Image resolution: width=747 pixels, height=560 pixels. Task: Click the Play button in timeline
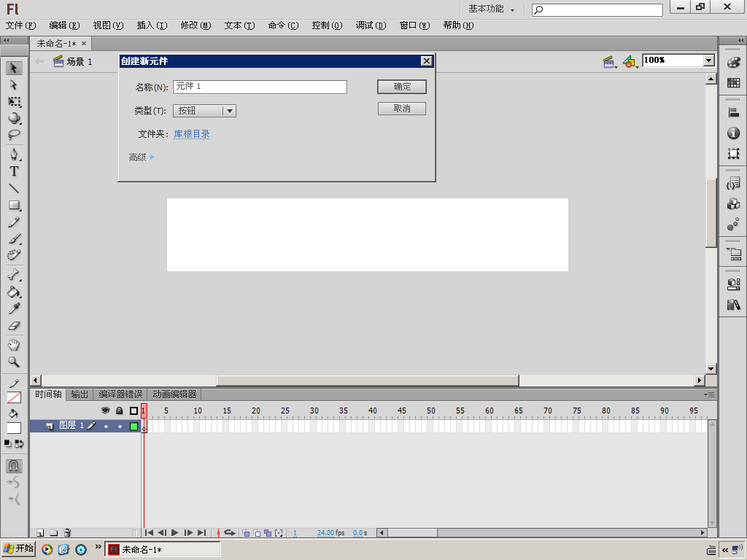pyautogui.click(x=175, y=533)
